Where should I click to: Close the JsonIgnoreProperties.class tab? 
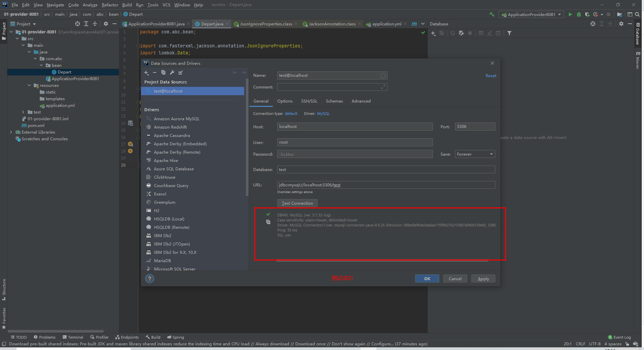(x=296, y=24)
